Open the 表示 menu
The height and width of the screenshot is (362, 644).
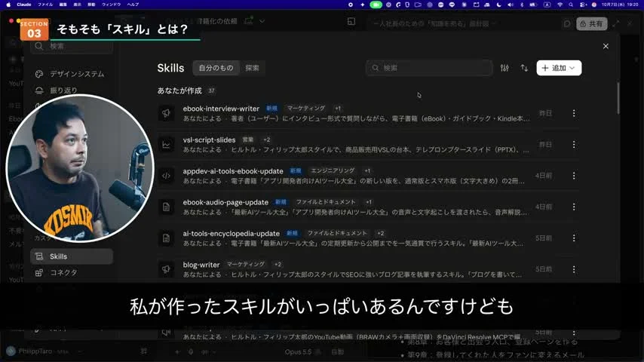pos(77,5)
